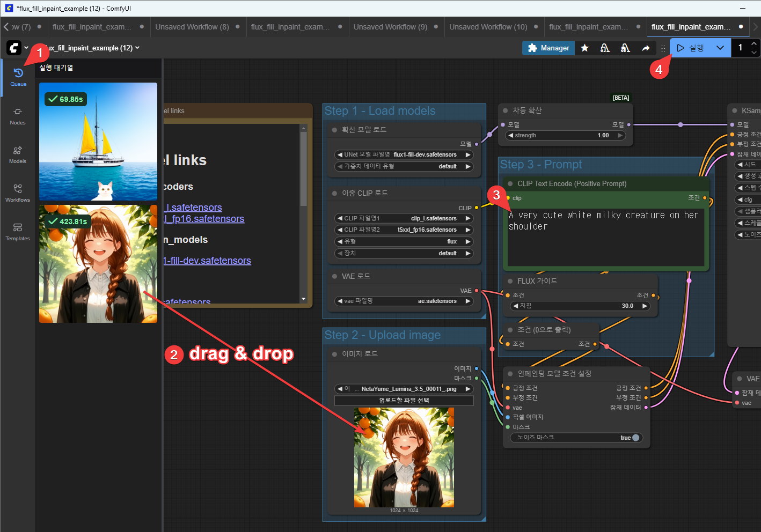
Task: Click the Manager button
Action: 548,48
